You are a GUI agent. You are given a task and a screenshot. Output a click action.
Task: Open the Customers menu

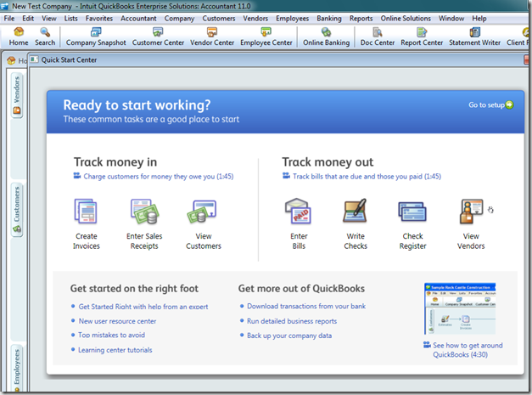coord(219,19)
